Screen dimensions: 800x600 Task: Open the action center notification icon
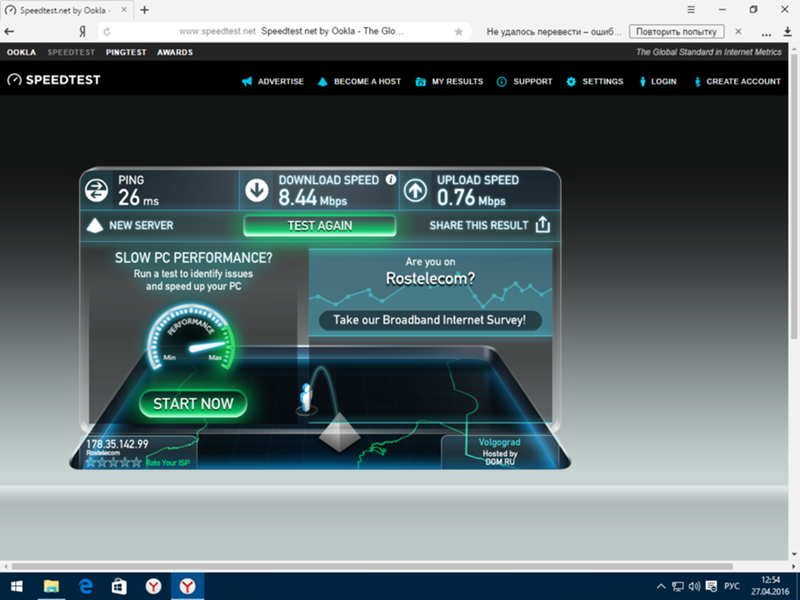pyautogui.click(x=711, y=586)
